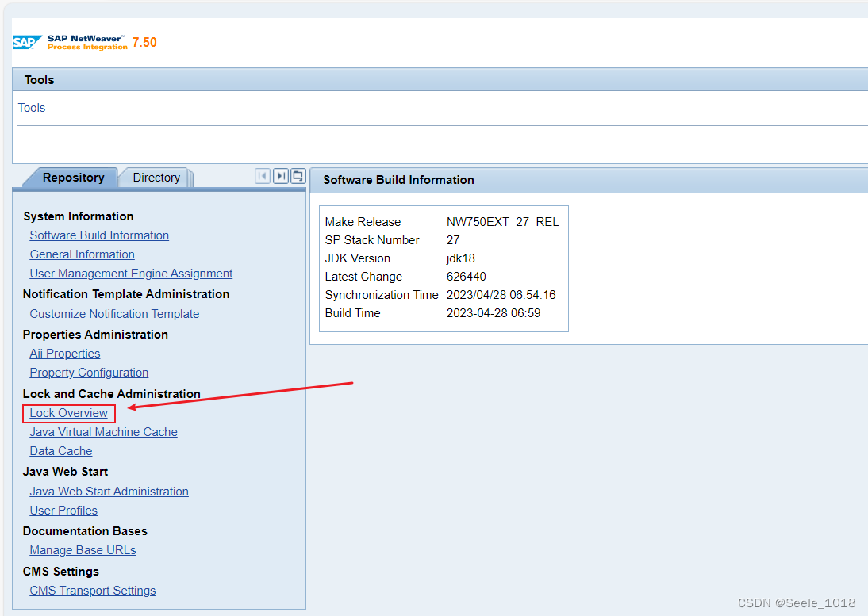The image size is (868, 616).
Task: Click the Tools header bar title
Action: [40, 80]
